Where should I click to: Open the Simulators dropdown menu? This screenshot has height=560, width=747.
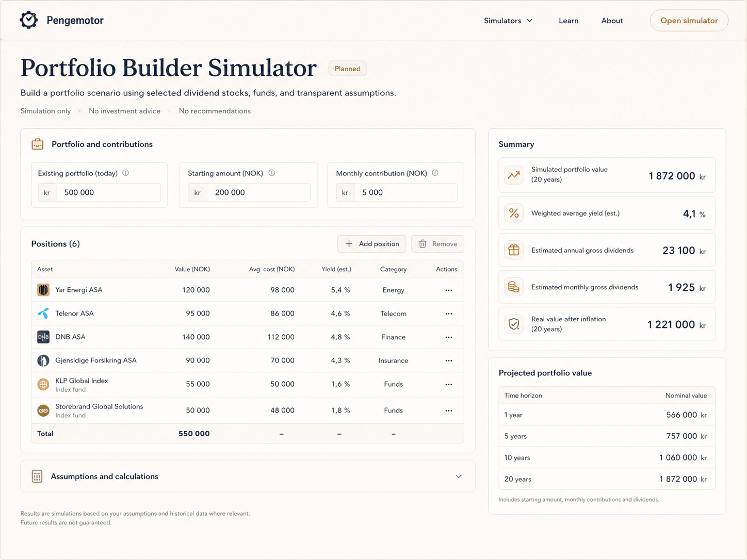pyautogui.click(x=508, y=21)
